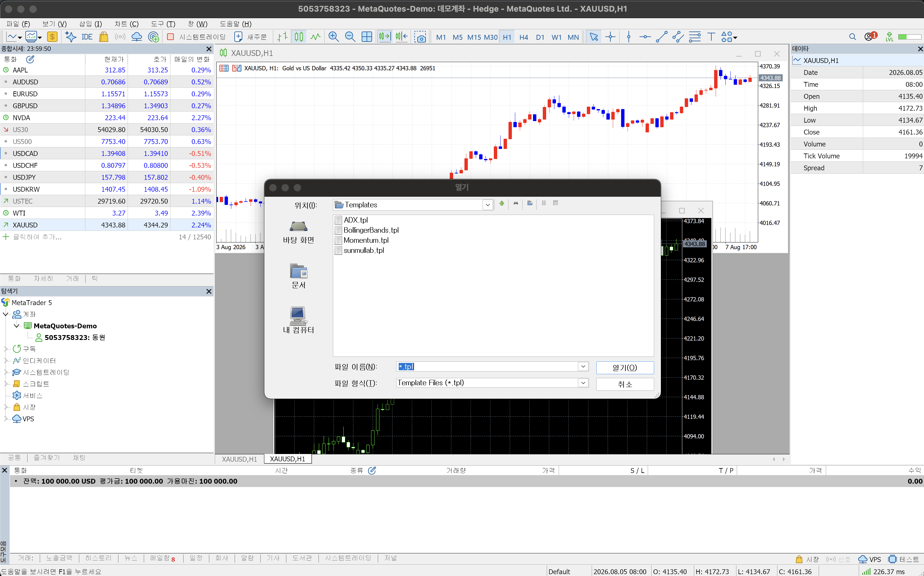Image resolution: width=924 pixels, height=576 pixels.
Task: Open the IDE MetaEditor button
Action: click(x=87, y=37)
